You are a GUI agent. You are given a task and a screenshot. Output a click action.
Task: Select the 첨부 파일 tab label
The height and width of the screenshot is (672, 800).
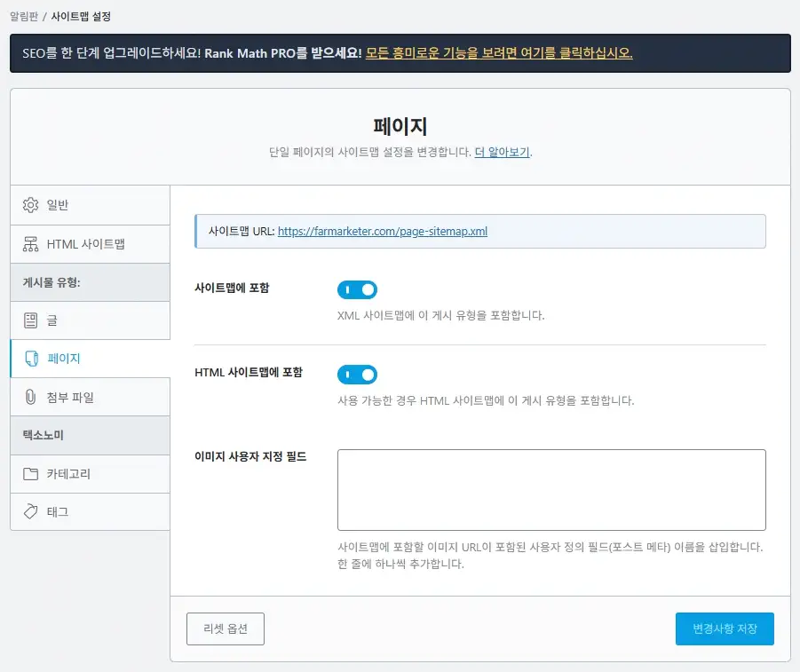coord(70,397)
